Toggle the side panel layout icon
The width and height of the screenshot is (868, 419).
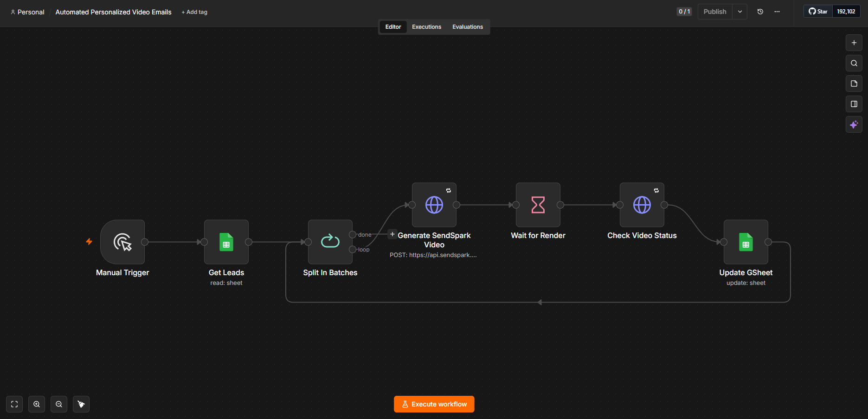[854, 104]
